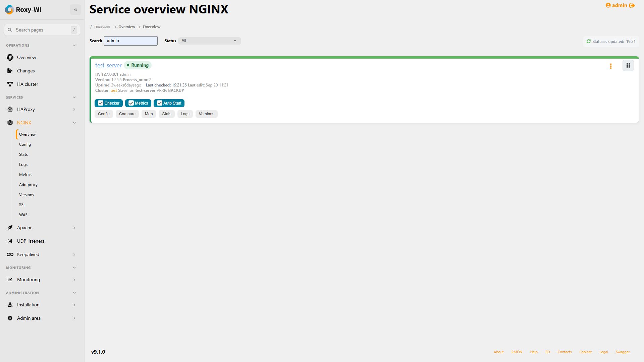Toggle the Checker checkbox
This screenshot has height=362, width=644.
click(101, 103)
